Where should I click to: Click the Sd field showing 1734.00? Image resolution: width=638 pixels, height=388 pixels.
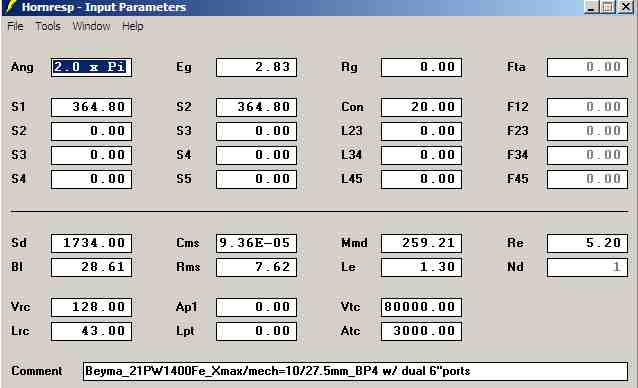click(x=92, y=243)
